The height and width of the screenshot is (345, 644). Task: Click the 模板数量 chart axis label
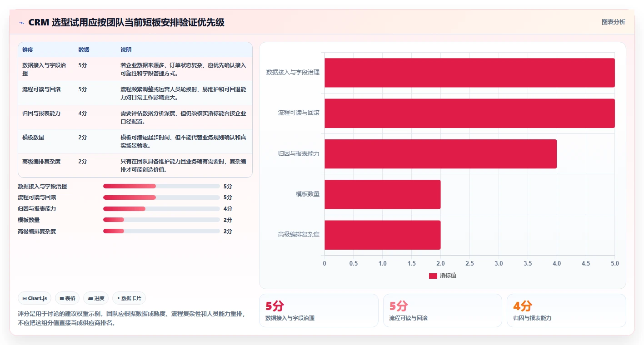[308, 194]
